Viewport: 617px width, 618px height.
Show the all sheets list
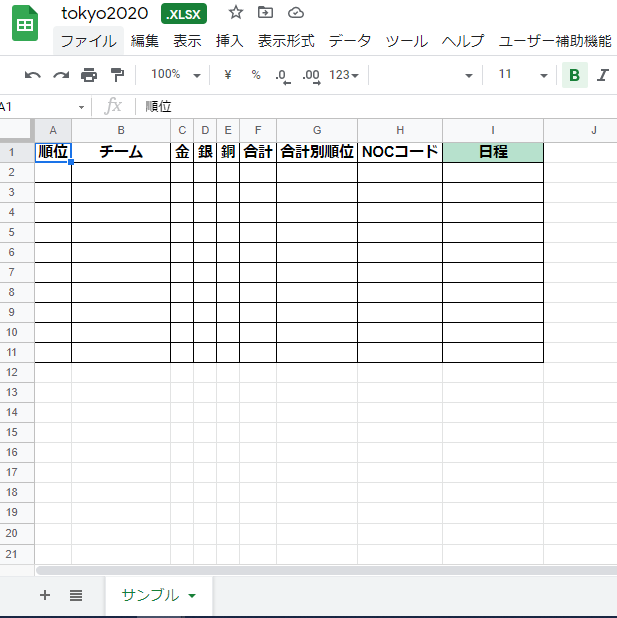point(76,595)
